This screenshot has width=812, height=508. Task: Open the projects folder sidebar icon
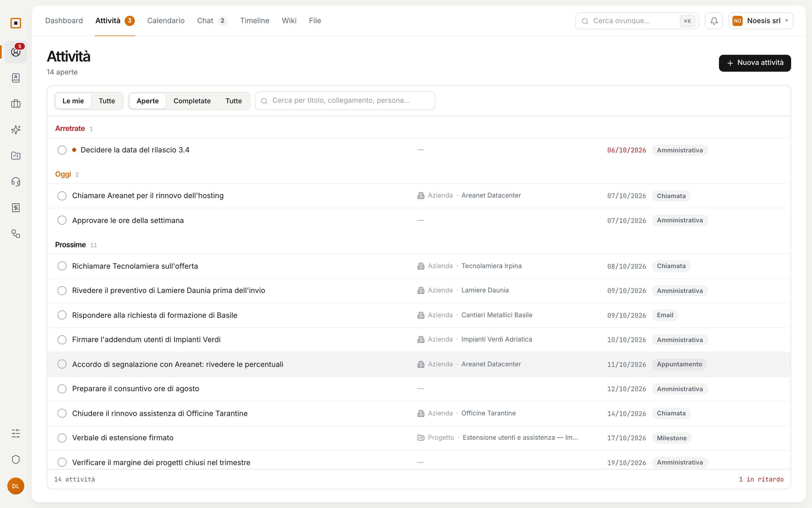[16, 156]
